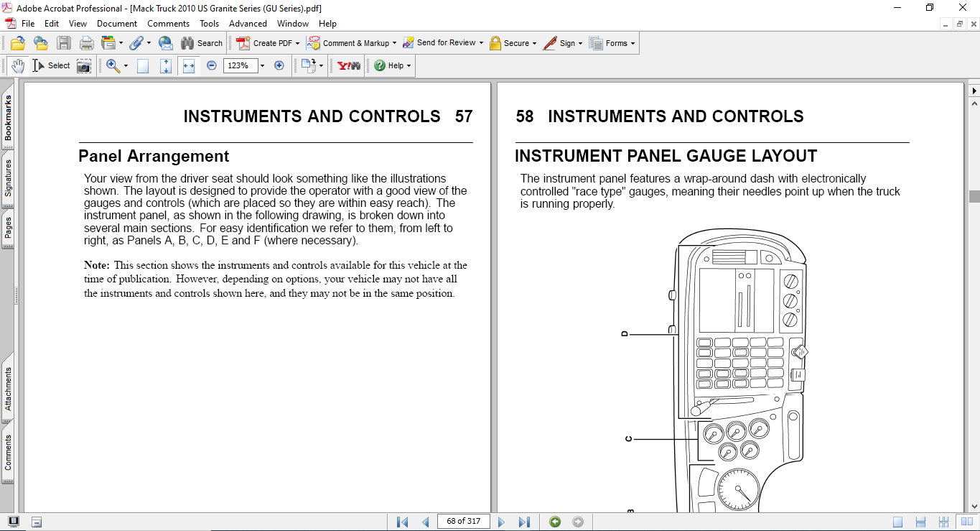This screenshot has width=980, height=531.
Task: Open the Bookmarks side panel tab
Action: 8,119
